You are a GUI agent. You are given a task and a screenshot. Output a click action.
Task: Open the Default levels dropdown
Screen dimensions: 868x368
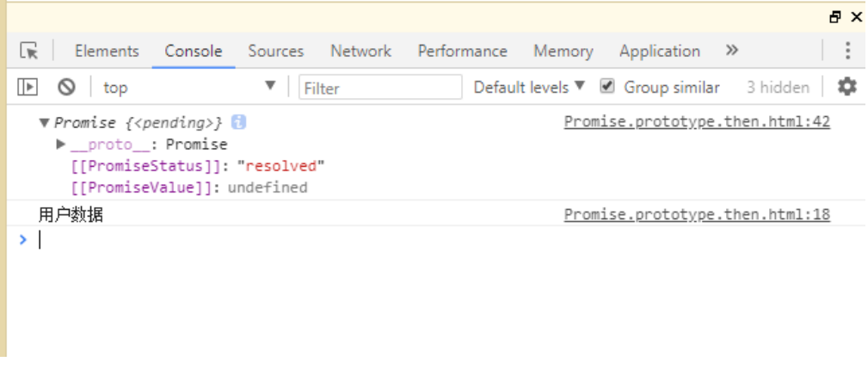pos(528,87)
